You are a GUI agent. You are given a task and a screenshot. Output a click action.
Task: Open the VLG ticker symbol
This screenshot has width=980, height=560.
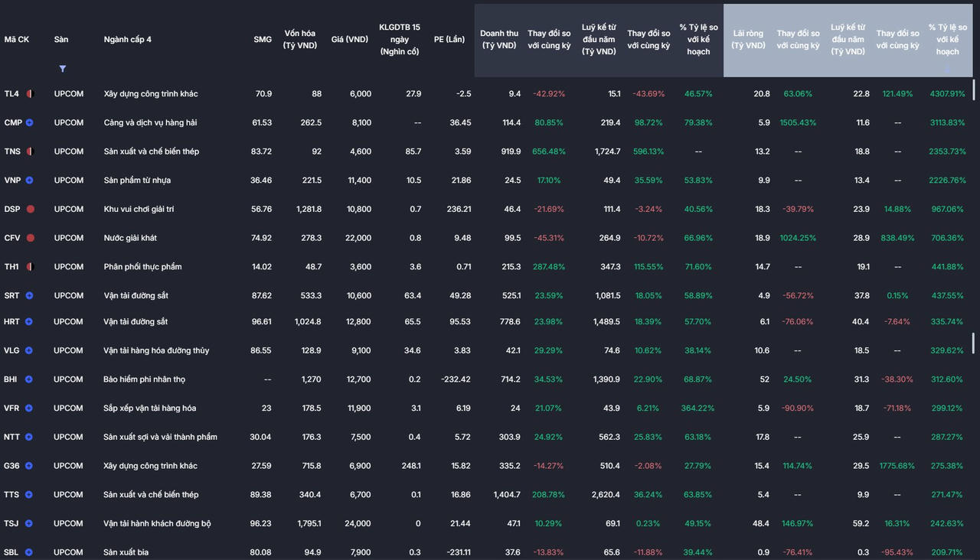click(12, 350)
